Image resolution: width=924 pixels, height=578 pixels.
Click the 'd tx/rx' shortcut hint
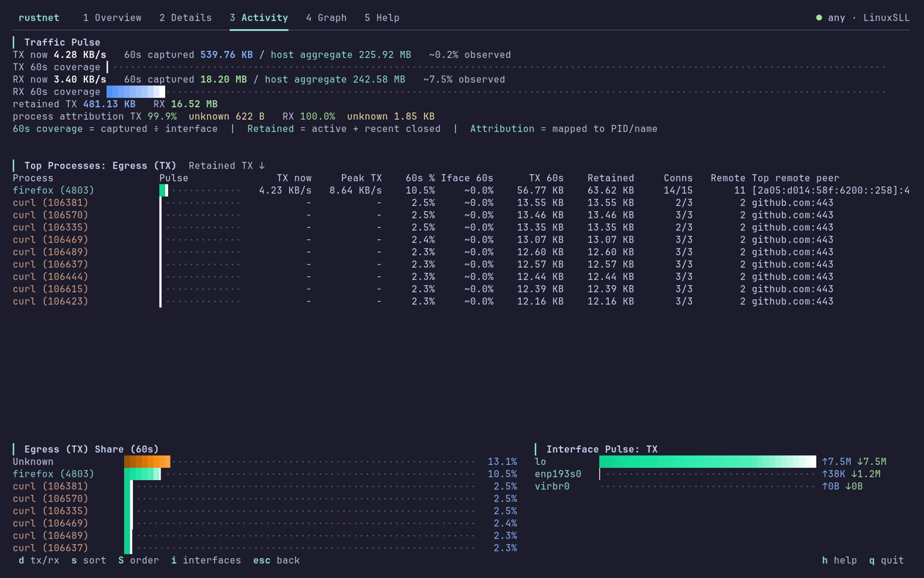[x=39, y=561]
